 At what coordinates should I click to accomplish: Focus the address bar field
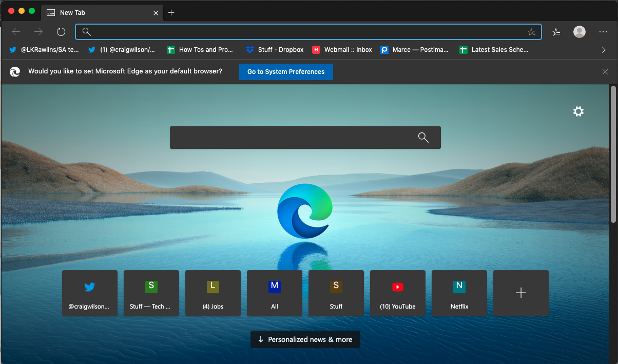[308, 32]
